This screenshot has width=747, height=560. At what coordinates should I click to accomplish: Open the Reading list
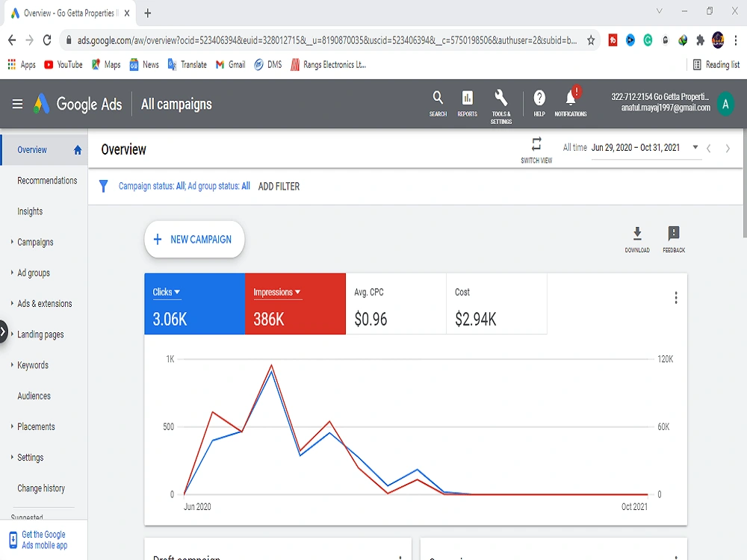[716, 65]
